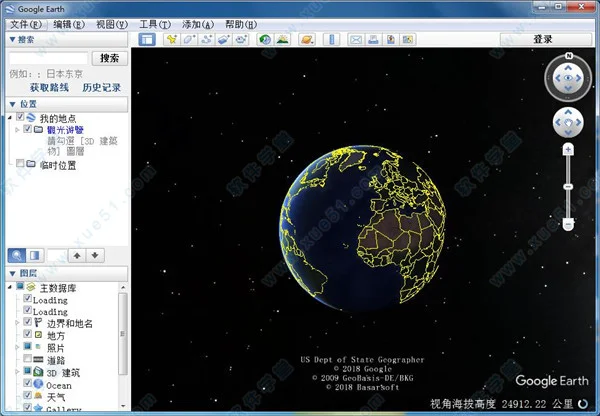Click the search text input field
Image resolution: width=600 pixels, height=416 pixels.
click(x=48, y=58)
